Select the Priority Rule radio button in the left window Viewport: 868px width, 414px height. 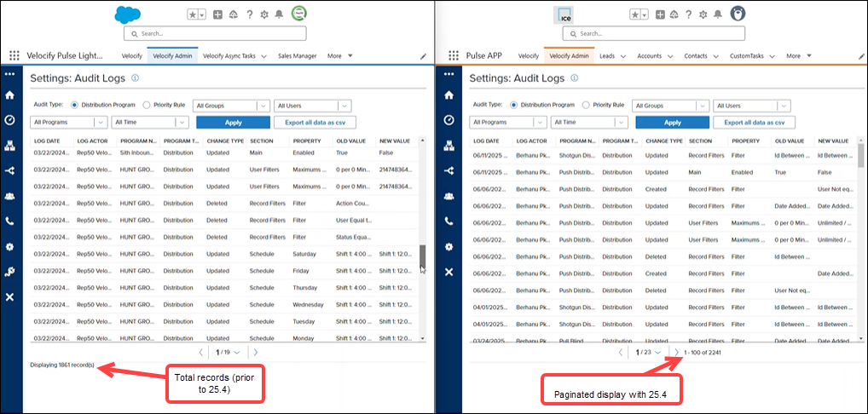click(147, 105)
